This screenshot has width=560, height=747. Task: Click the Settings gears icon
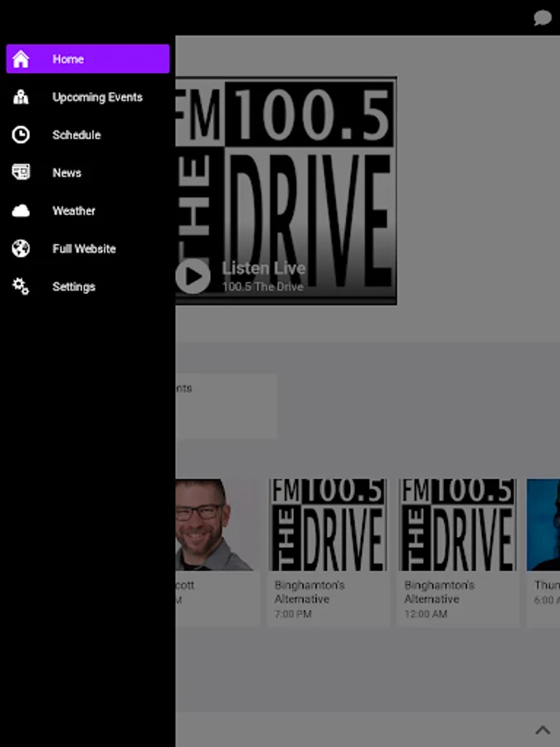point(21,286)
